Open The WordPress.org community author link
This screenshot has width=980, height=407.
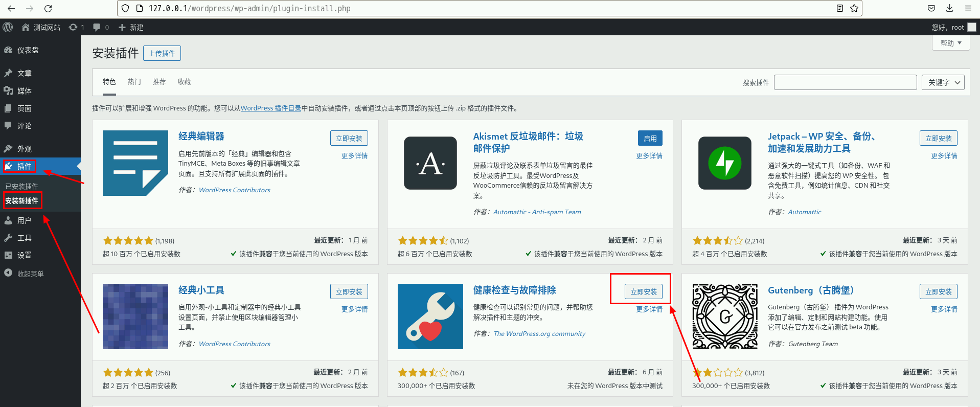[x=539, y=334]
